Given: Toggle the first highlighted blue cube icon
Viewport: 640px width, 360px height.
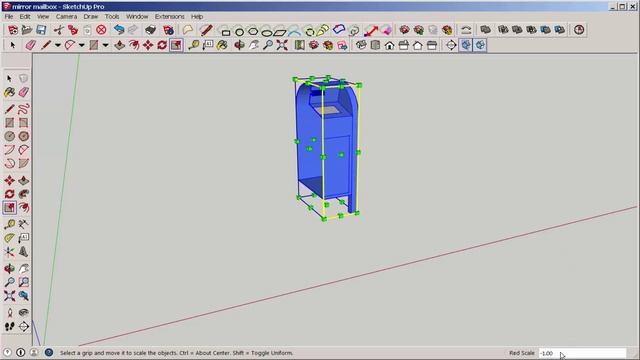Looking at the screenshot, I should coord(466,45).
